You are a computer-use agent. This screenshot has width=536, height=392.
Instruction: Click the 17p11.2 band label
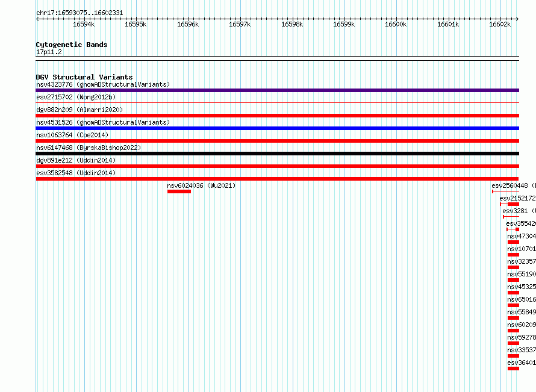pyautogui.click(x=49, y=52)
